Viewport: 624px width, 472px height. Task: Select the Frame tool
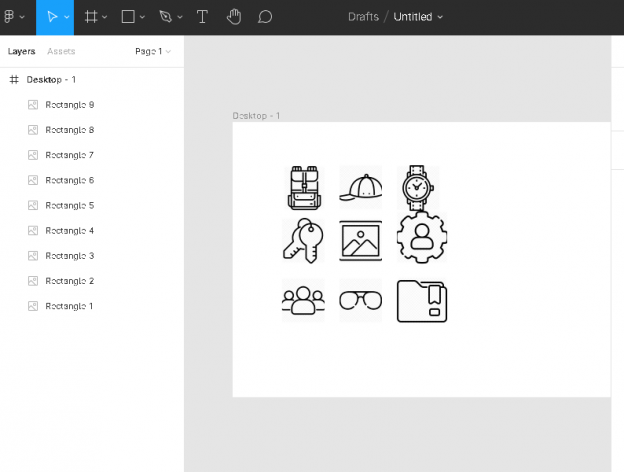tap(91, 17)
